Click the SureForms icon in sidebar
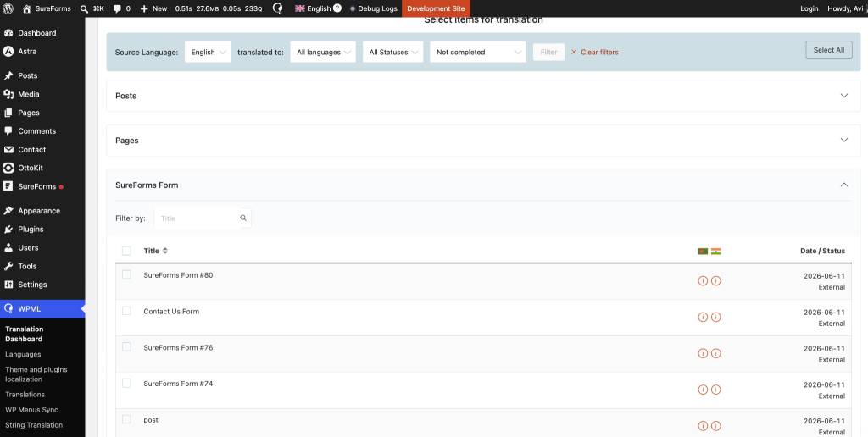The width and height of the screenshot is (868, 437). tap(8, 186)
